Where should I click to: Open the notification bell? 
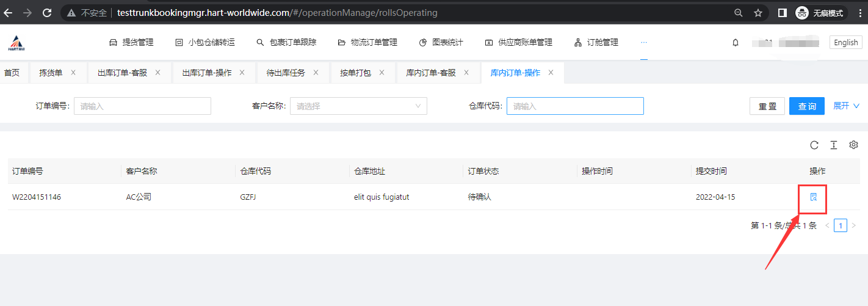point(736,43)
